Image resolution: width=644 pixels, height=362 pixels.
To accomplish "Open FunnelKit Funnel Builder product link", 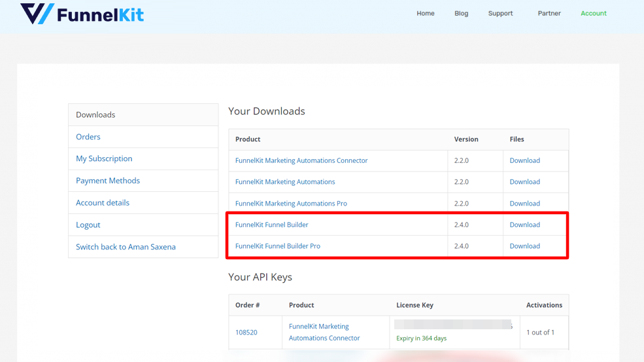I will pyautogui.click(x=271, y=225).
